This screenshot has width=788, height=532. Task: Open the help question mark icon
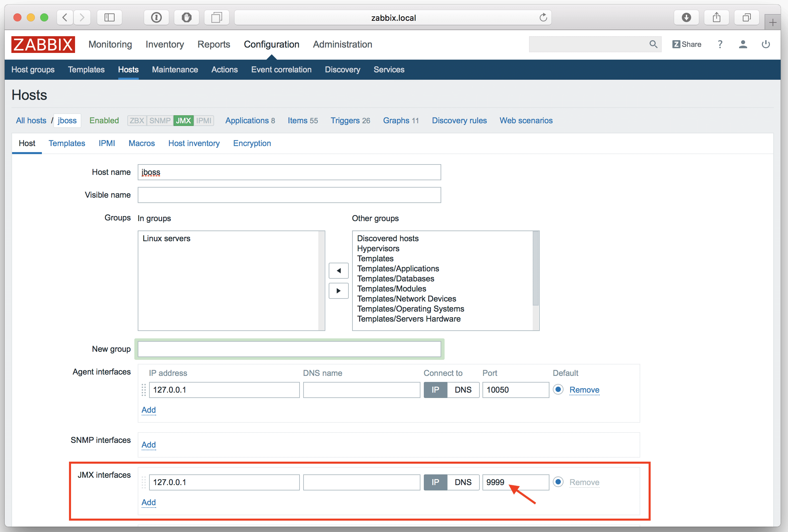tap(720, 45)
